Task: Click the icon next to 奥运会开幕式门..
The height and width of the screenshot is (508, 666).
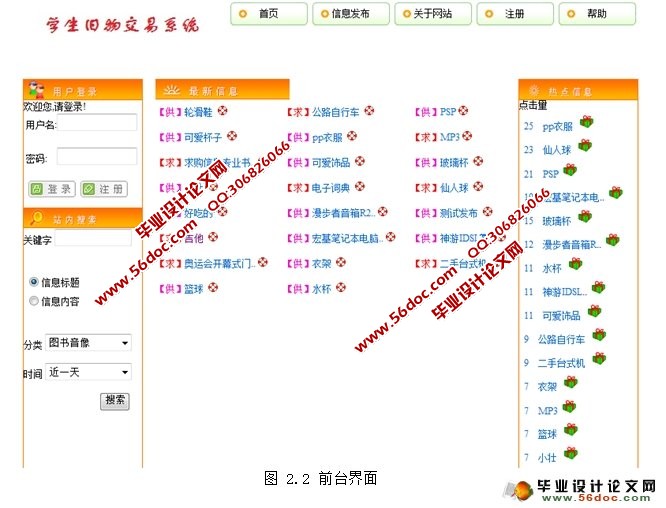Action: point(263,262)
